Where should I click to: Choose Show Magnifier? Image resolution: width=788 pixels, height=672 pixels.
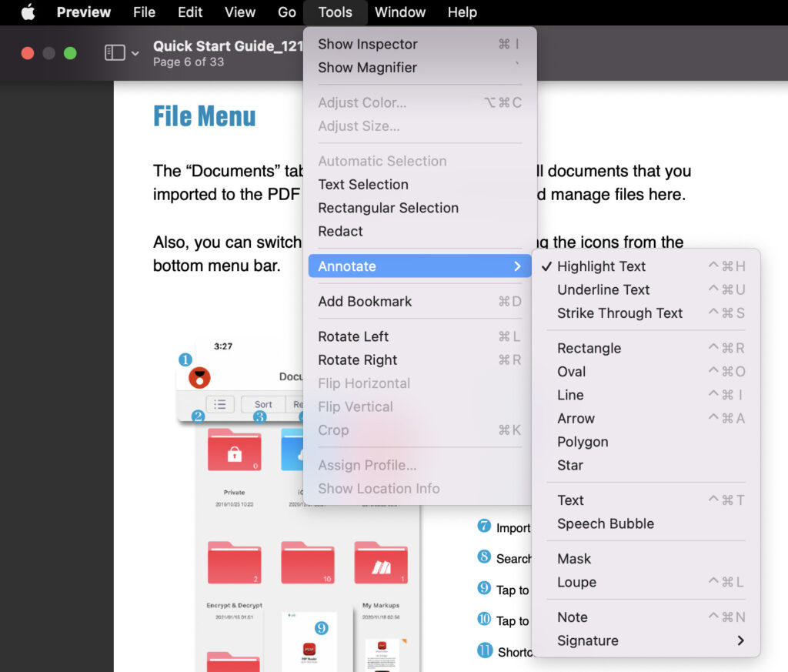pos(419,67)
